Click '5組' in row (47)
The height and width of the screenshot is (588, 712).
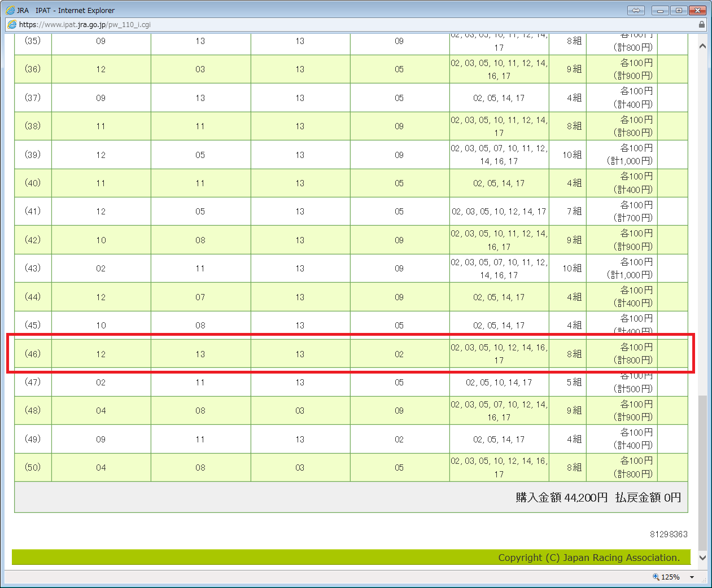pyautogui.click(x=574, y=382)
